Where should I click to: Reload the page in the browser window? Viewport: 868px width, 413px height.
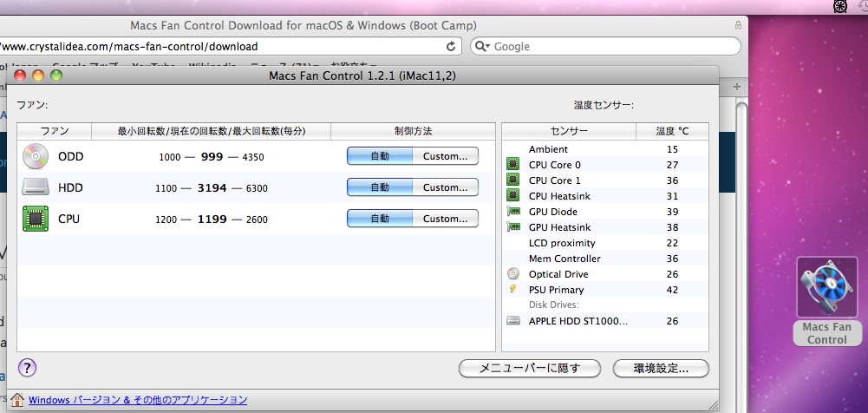(451, 47)
